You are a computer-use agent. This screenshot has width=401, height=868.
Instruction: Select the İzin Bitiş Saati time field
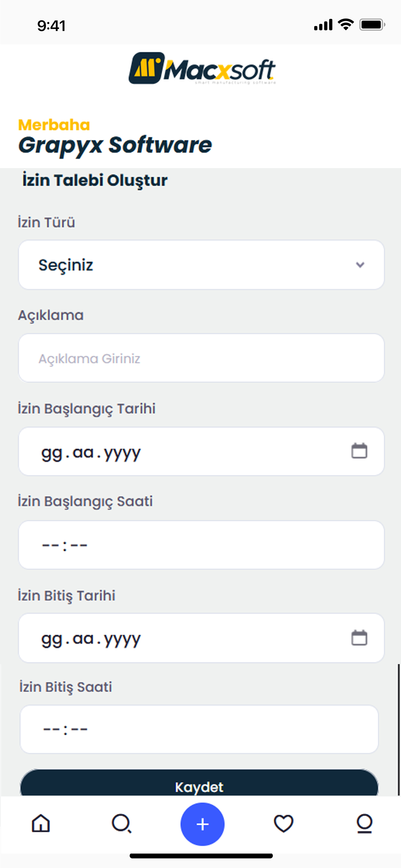pyautogui.click(x=199, y=729)
